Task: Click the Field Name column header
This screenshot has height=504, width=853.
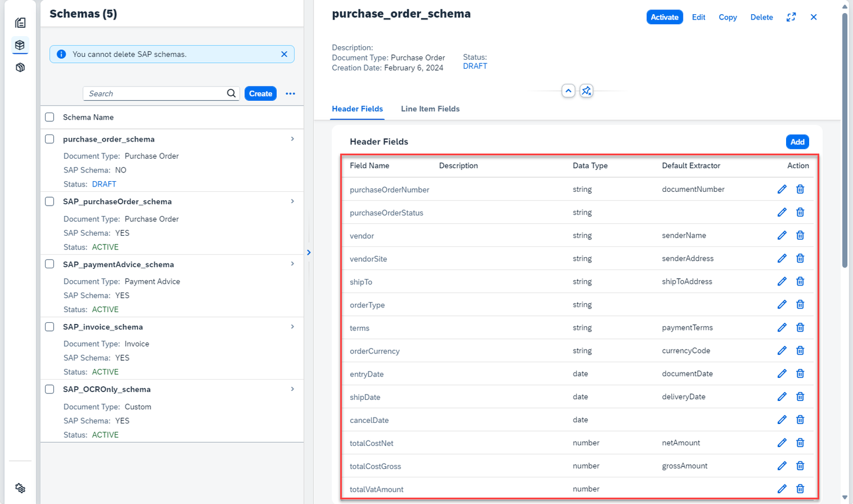Action: tap(370, 166)
